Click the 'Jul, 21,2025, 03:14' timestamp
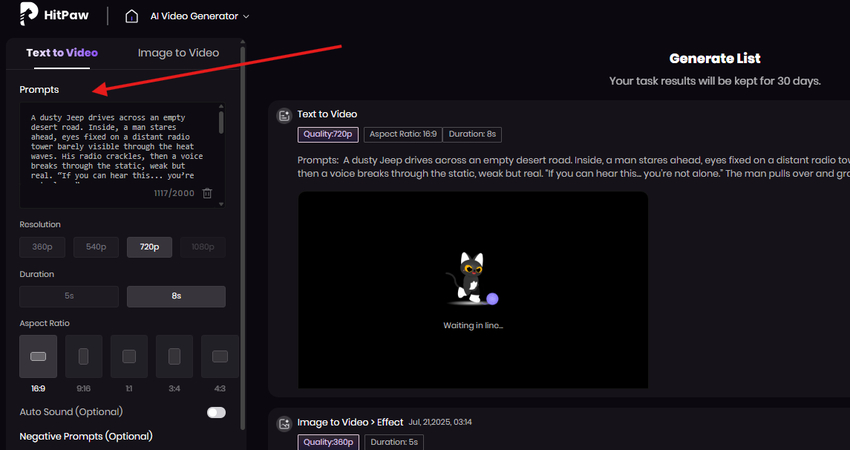The width and height of the screenshot is (850, 450). (440, 422)
